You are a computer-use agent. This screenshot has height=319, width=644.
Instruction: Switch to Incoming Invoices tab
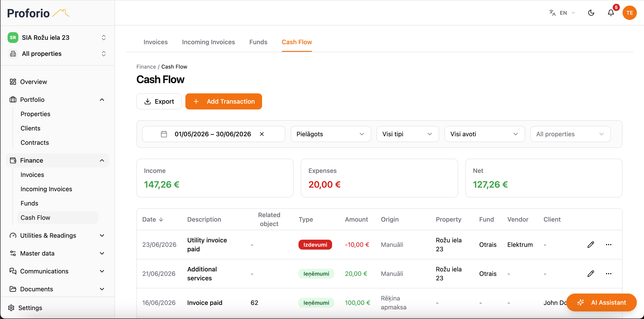(208, 42)
